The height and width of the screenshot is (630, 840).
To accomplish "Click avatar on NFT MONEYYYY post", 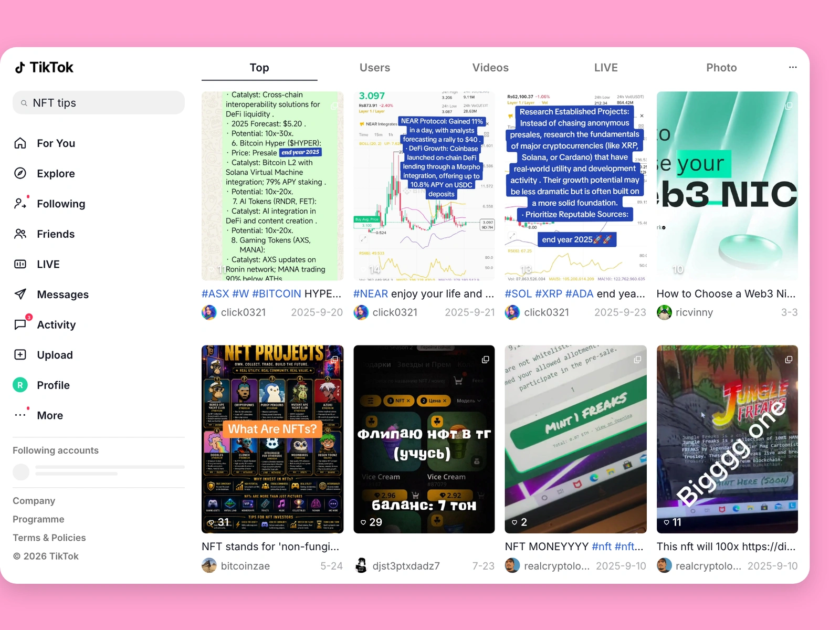I will 512,565.
